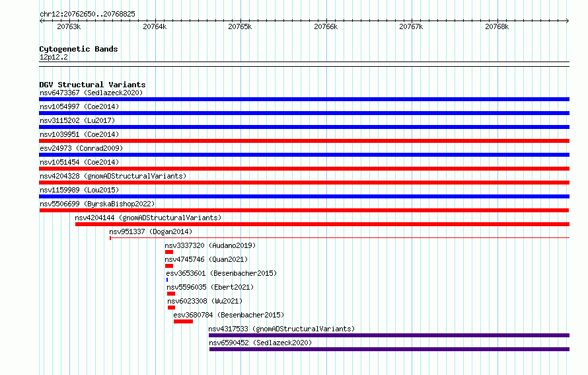Viewport: 588px width, 375px height.
Task: Click the small red bar under nsv3337320
Action: coord(169,252)
